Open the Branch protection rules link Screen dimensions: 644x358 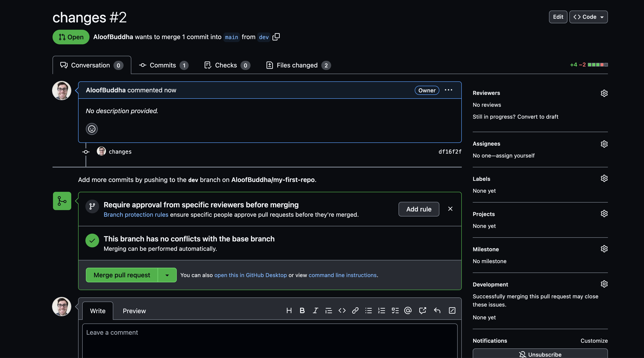(x=136, y=215)
